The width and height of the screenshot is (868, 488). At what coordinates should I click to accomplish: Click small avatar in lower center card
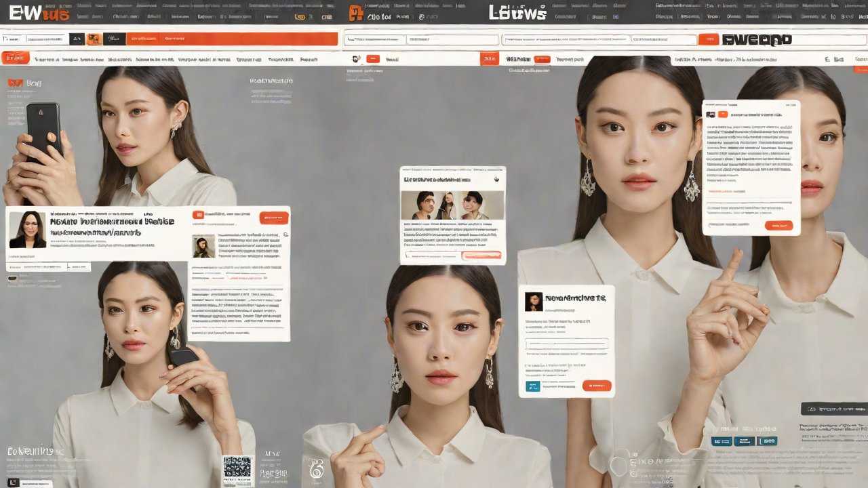534,302
